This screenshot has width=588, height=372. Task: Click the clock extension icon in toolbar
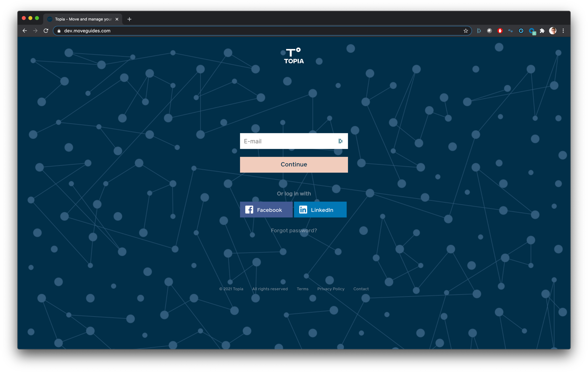[x=521, y=31]
